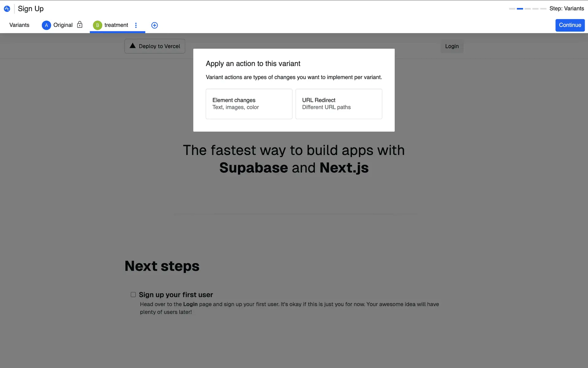Check the Sign up your first user box

(x=133, y=295)
